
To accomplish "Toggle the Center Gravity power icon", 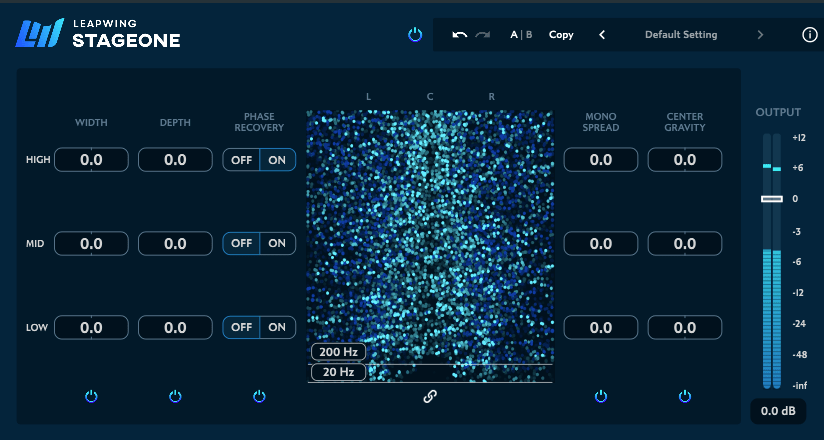I will 685,396.
